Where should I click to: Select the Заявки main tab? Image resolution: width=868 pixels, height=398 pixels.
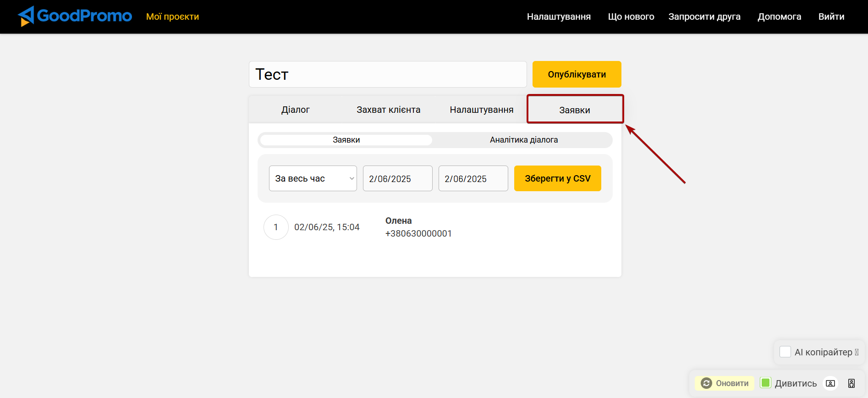[575, 110]
